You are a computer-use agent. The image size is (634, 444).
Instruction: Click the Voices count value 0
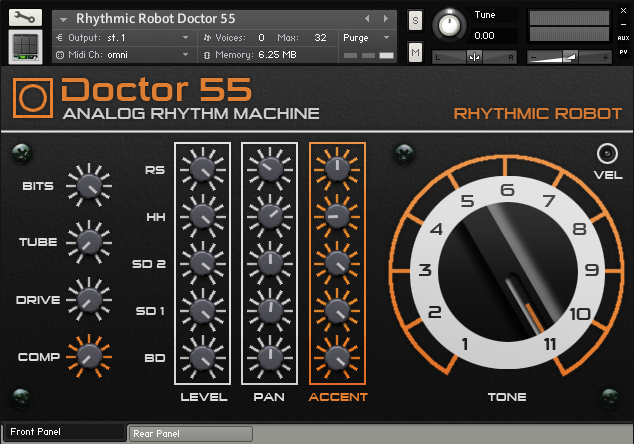[261, 38]
